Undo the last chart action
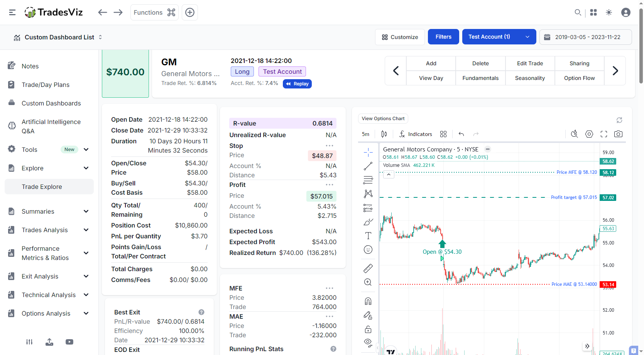 click(461, 134)
